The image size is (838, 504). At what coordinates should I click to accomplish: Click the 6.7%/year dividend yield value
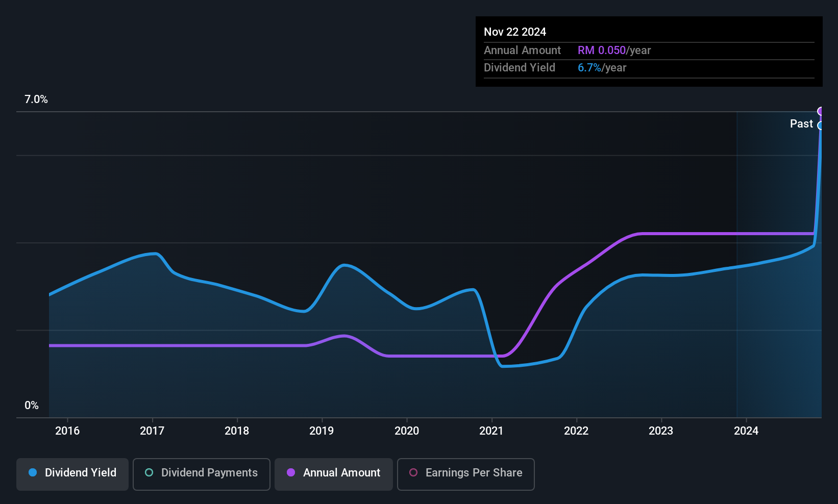pos(602,68)
